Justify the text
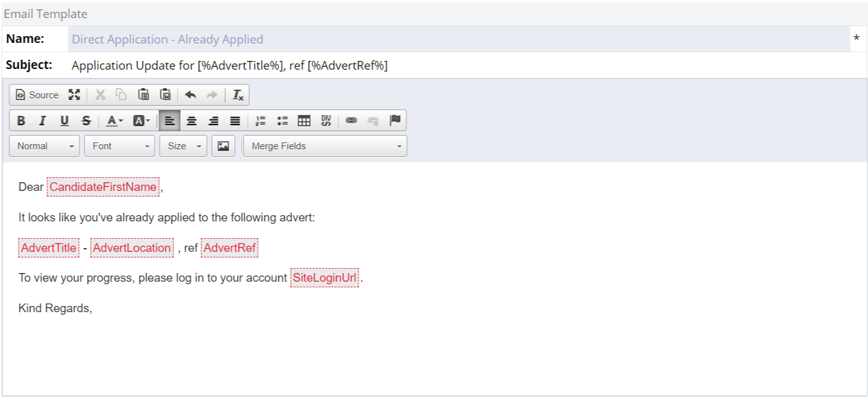 pyautogui.click(x=235, y=121)
